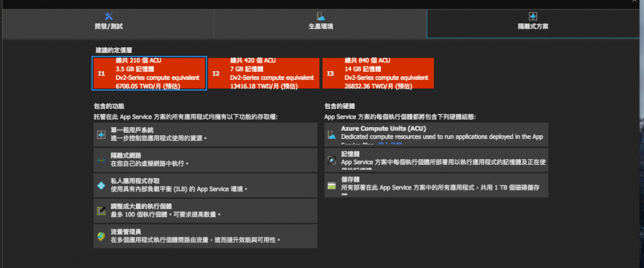The image size is (644, 268).
Task: Click the 包含的硬體 section heading
Action: pyautogui.click(x=340, y=106)
